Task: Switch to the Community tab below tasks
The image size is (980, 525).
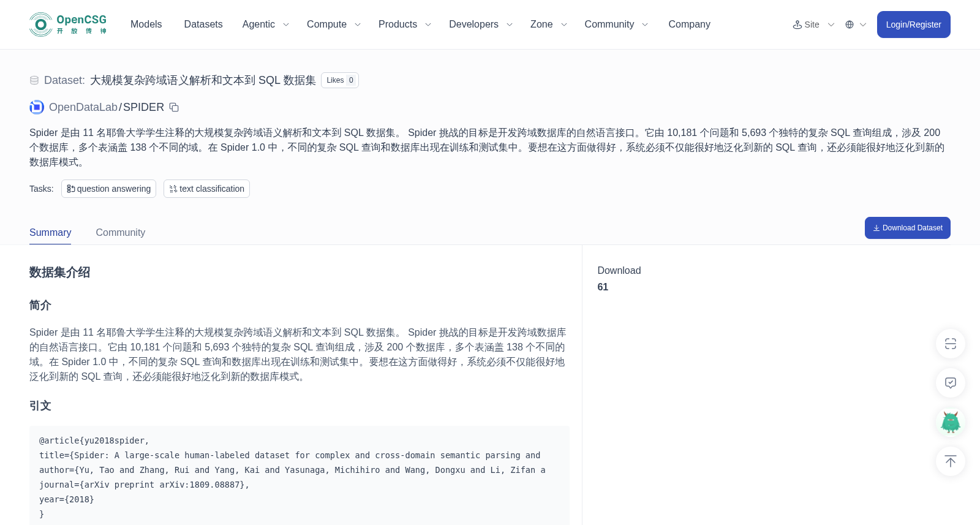Action: pos(121,233)
